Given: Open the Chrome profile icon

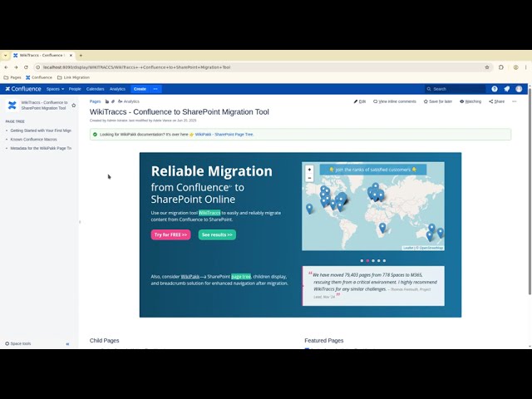Looking at the screenshot, I should (x=515, y=67).
